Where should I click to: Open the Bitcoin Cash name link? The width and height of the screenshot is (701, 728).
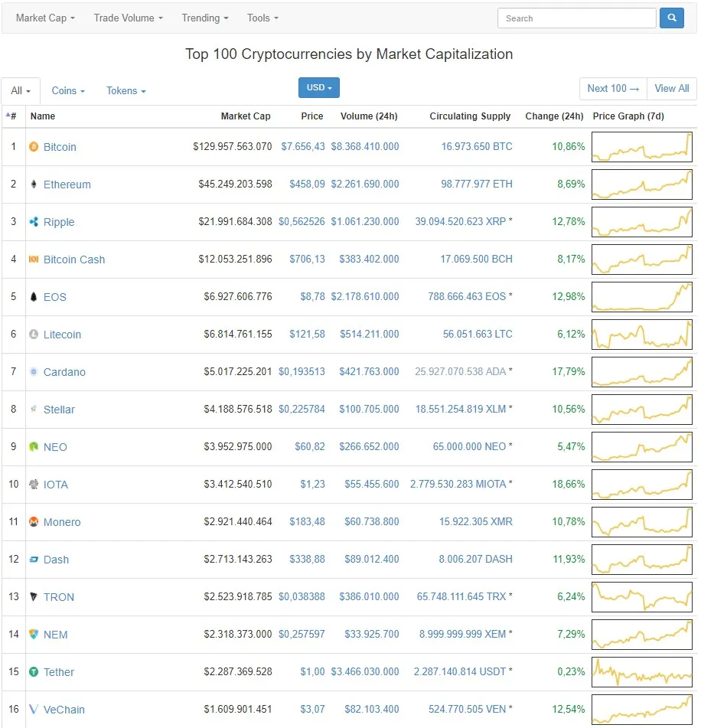tap(74, 260)
